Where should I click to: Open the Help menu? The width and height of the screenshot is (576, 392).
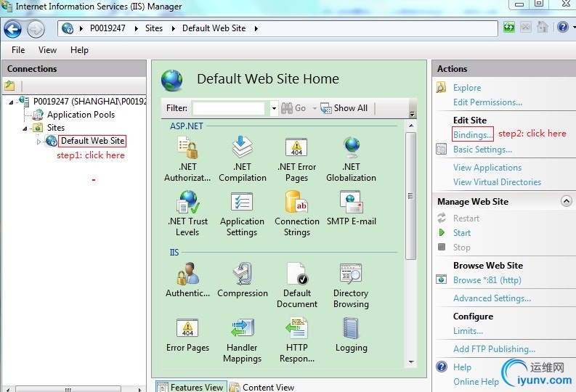pyautogui.click(x=79, y=50)
